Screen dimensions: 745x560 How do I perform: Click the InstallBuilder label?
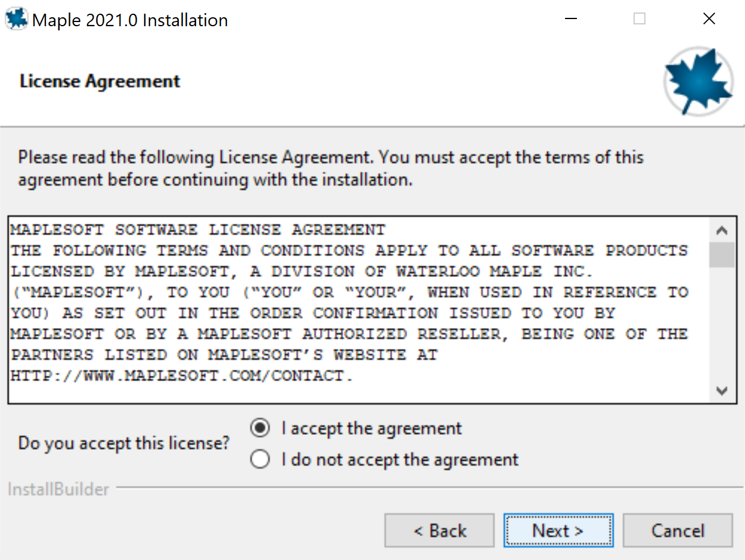58,489
